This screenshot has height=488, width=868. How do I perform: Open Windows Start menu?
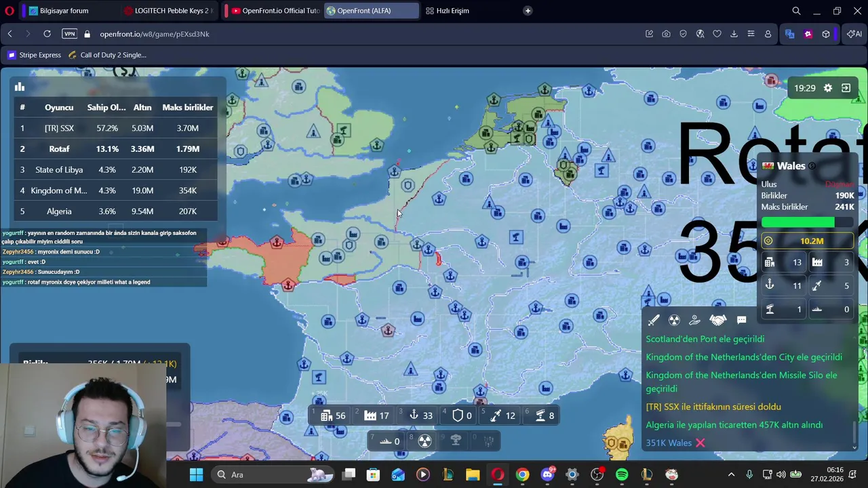click(x=196, y=474)
